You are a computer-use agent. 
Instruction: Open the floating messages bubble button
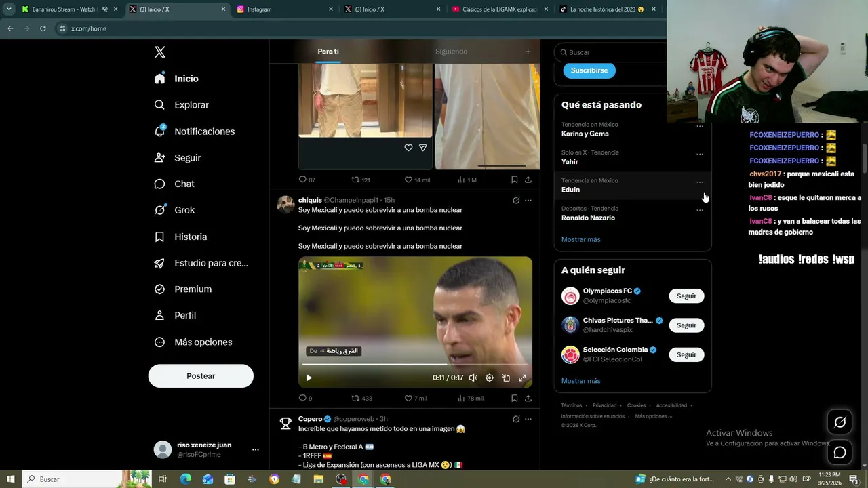(x=840, y=452)
